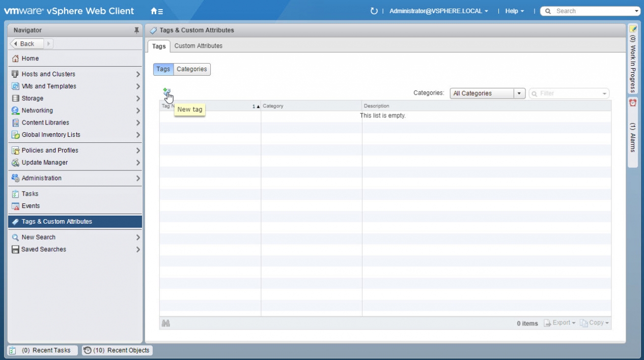This screenshot has width=644, height=360.
Task: Switch to the Custom Attributes tab
Action: click(x=198, y=46)
